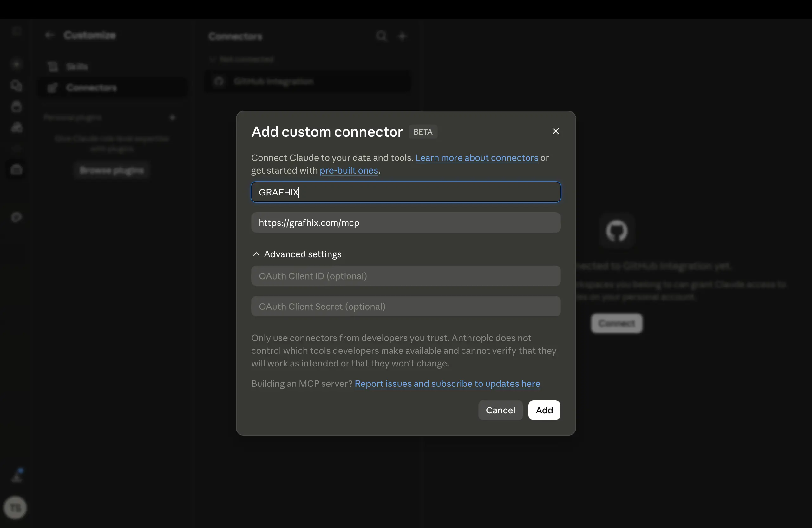
Task: Open the Learn more about connectors link
Action: [x=477, y=158]
